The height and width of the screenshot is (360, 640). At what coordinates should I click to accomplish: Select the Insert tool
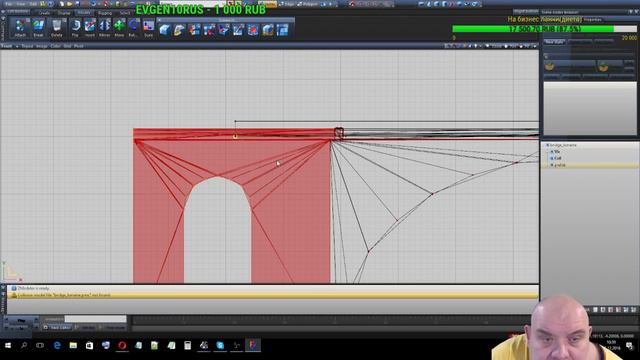90,28
